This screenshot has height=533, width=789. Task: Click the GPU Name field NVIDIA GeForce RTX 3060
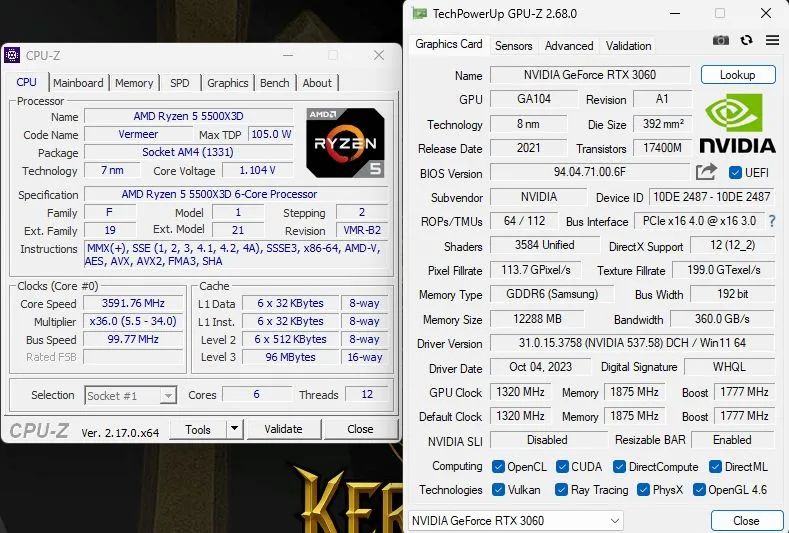click(590, 75)
